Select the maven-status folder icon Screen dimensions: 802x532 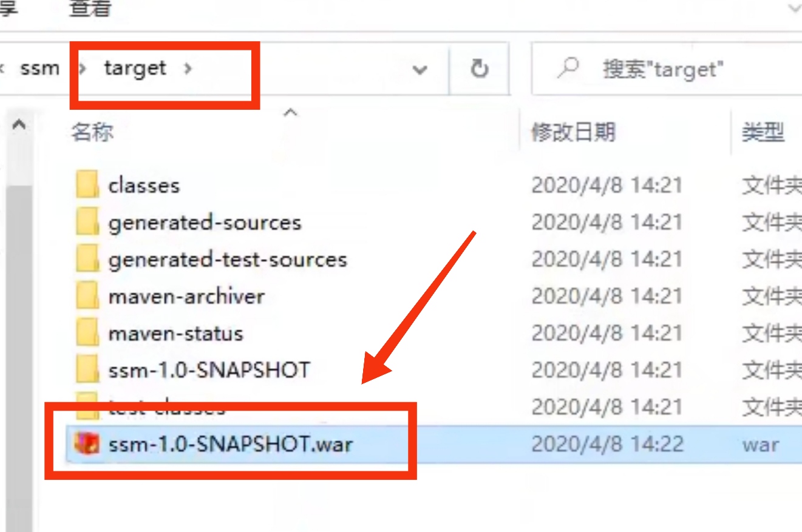click(x=87, y=334)
